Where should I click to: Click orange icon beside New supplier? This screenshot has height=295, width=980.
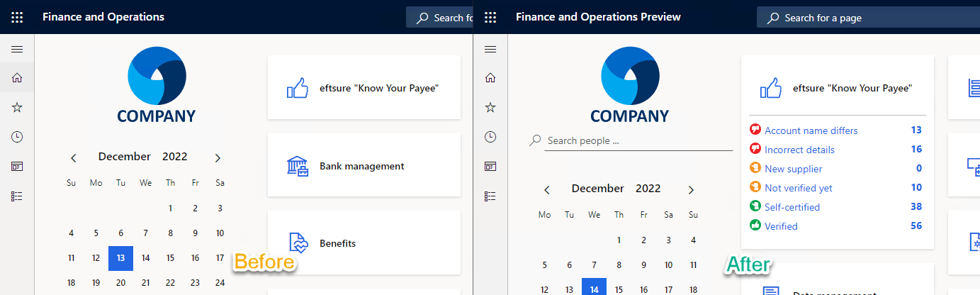pyautogui.click(x=755, y=168)
